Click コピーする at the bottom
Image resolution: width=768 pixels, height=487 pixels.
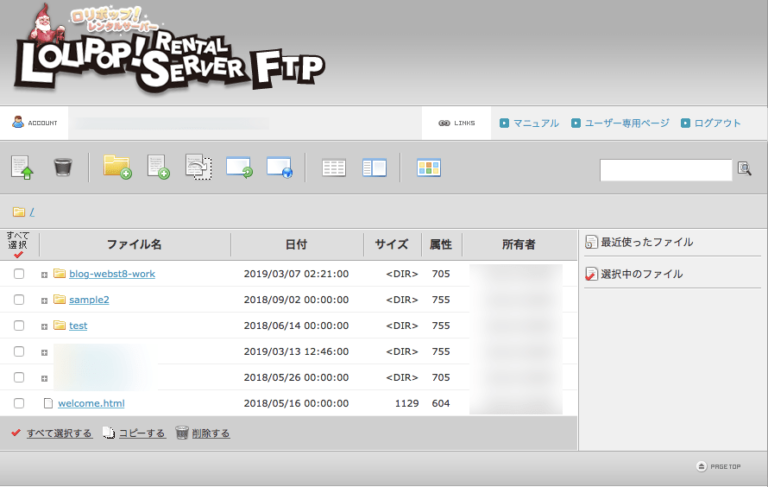142,433
